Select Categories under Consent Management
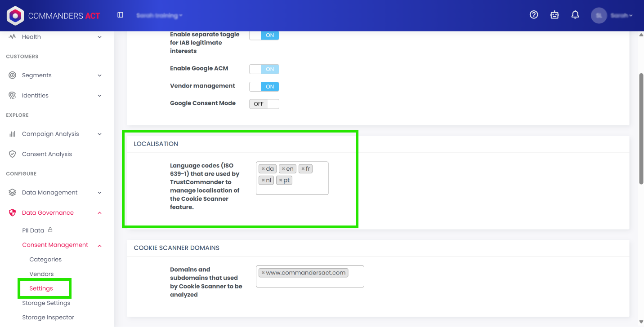Image resolution: width=644 pixels, height=327 pixels. click(x=45, y=260)
